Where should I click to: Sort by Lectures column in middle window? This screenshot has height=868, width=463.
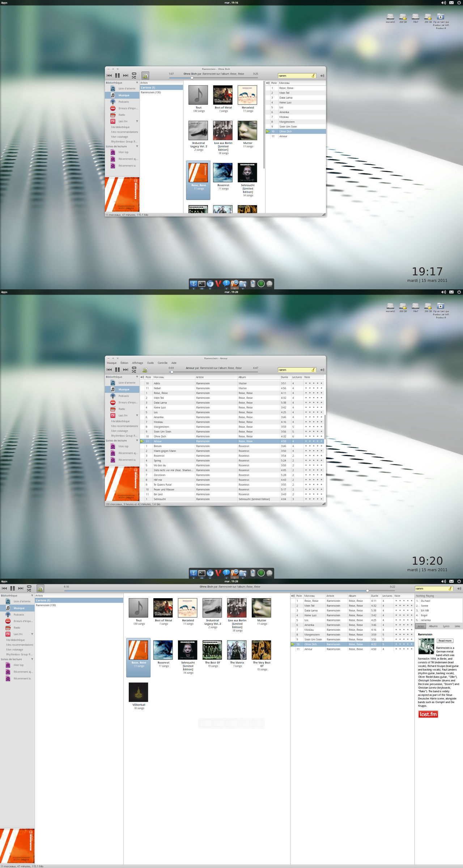click(x=297, y=377)
